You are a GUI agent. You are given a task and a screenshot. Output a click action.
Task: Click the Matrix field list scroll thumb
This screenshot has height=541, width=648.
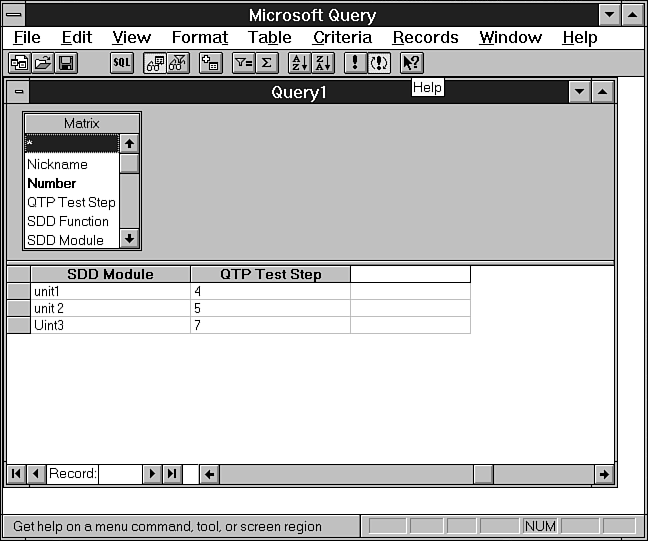(x=129, y=164)
